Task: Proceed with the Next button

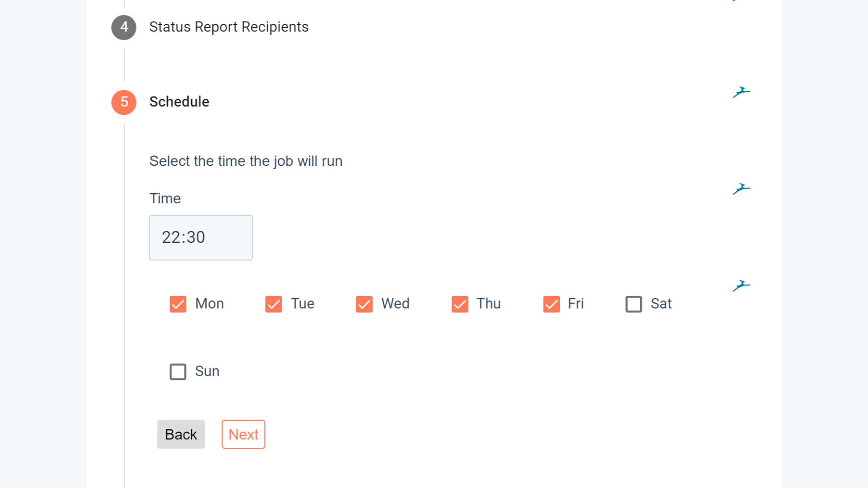Action: click(x=244, y=434)
